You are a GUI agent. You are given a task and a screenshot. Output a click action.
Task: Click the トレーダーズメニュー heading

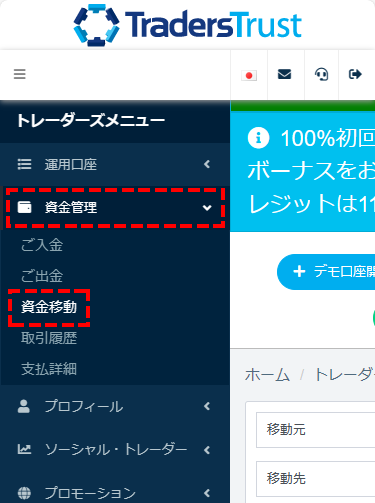pos(91,121)
